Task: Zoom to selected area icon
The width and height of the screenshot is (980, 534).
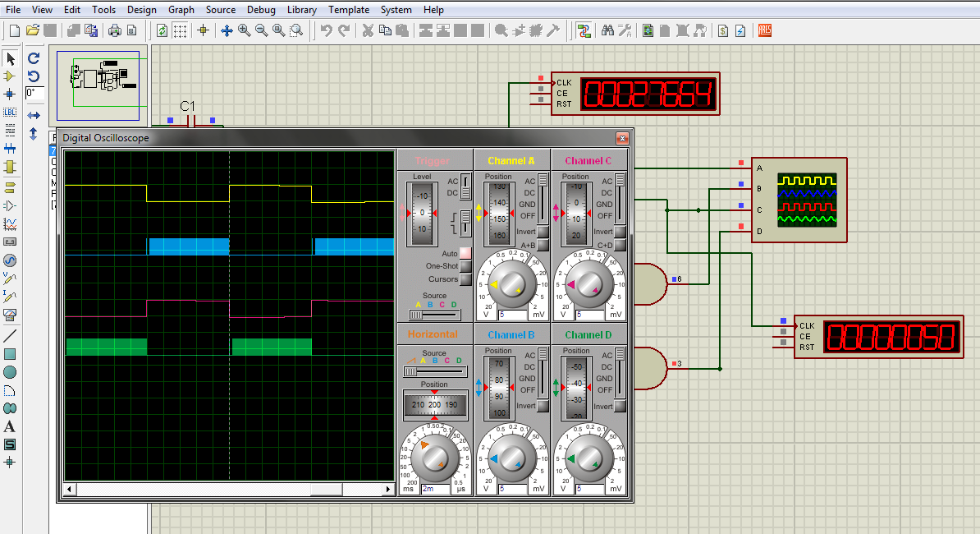Action: 296,30
